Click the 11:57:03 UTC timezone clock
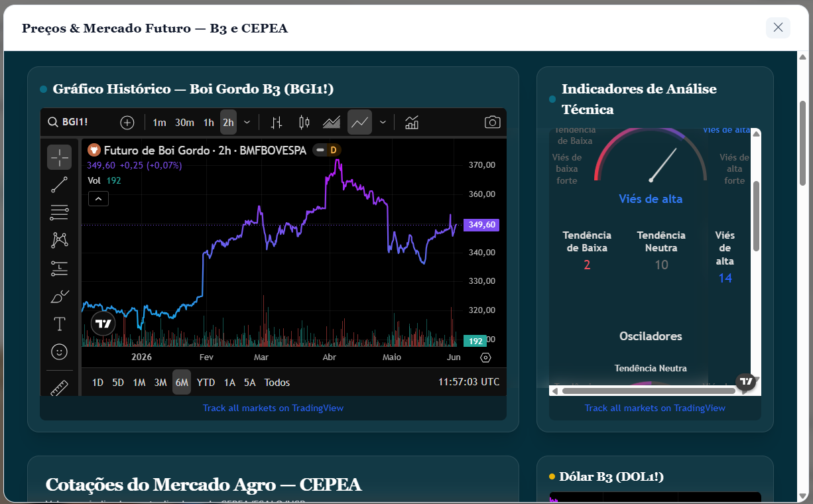 (x=469, y=383)
